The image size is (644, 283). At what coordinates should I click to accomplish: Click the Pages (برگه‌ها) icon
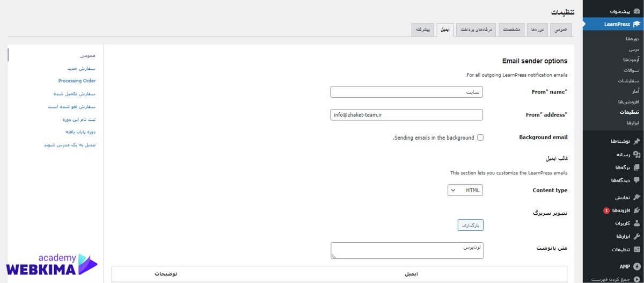[636, 167]
